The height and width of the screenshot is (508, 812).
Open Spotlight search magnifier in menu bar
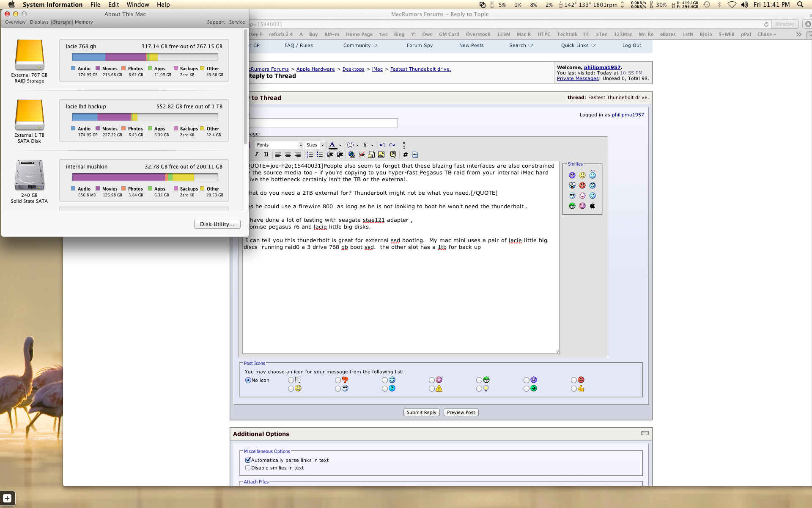pyautogui.click(x=800, y=5)
